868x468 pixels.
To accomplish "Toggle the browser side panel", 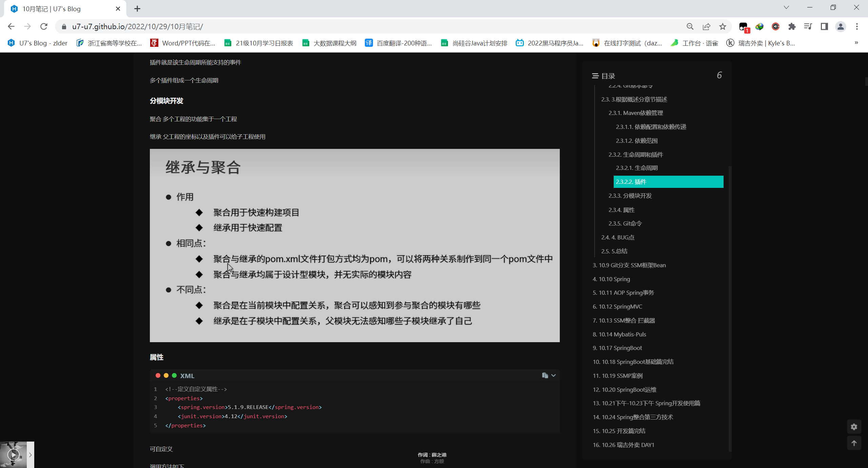I will click(x=824, y=26).
